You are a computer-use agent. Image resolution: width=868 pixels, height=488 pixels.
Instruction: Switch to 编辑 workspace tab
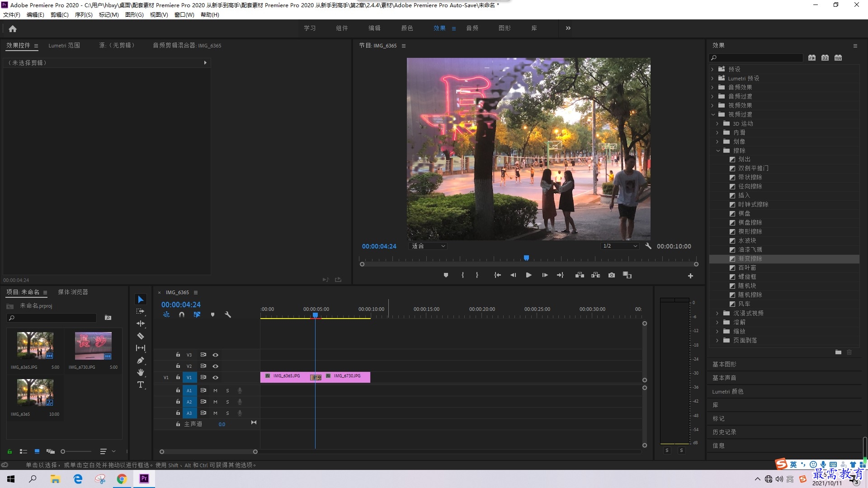[374, 28]
